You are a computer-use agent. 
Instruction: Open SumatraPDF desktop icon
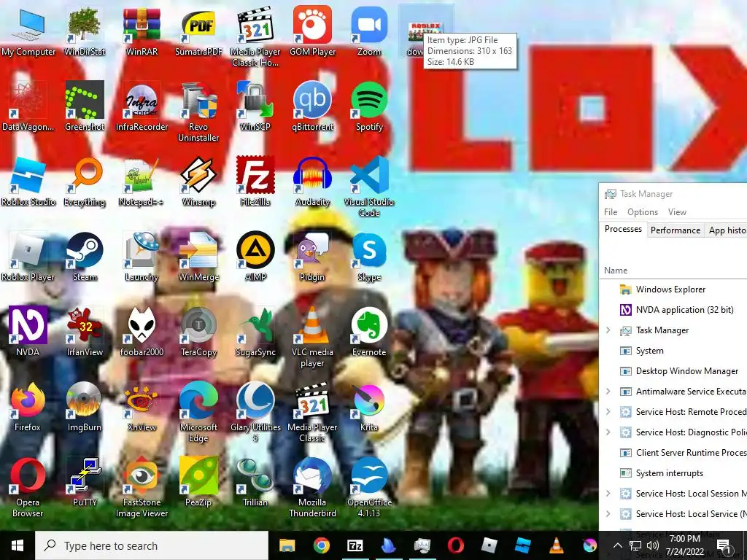[198, 31]
